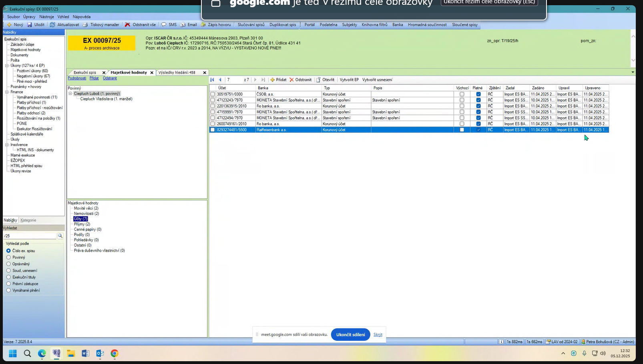Screen dimensions: 643x364
Task: Click Přidat icon in accounts toolbar
Action: [x=273, y=80]
